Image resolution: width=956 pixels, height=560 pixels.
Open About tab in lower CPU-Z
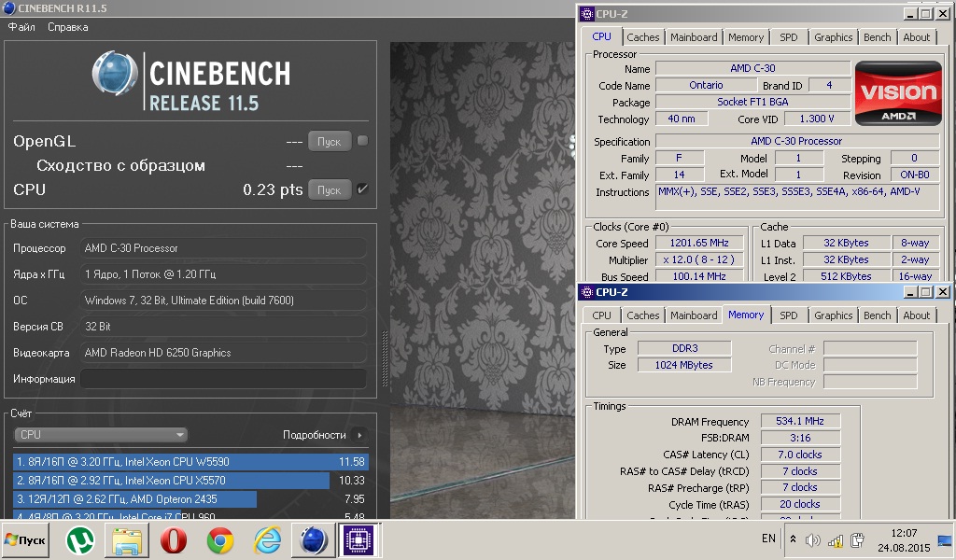(x=917, y=315)
